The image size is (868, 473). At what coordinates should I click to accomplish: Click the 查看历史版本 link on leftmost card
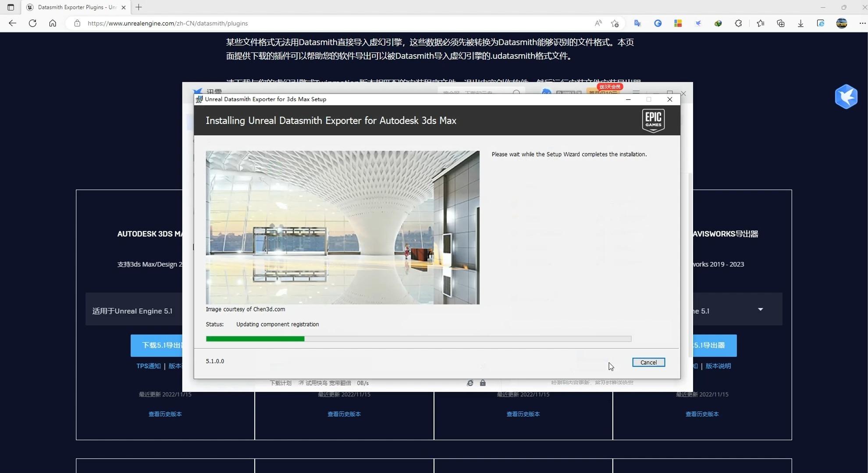point(165,414)
